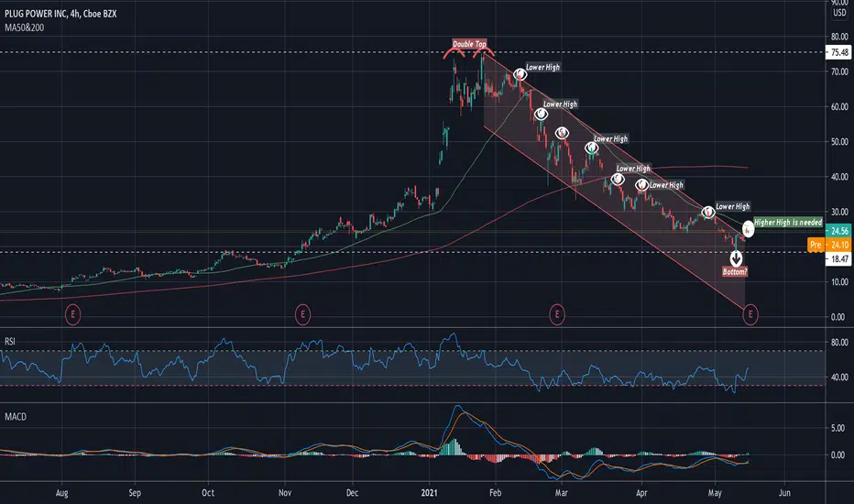Screen dimensions: 854x504
Task: Click the 18.47 price level tag
Action: (838, 258)
